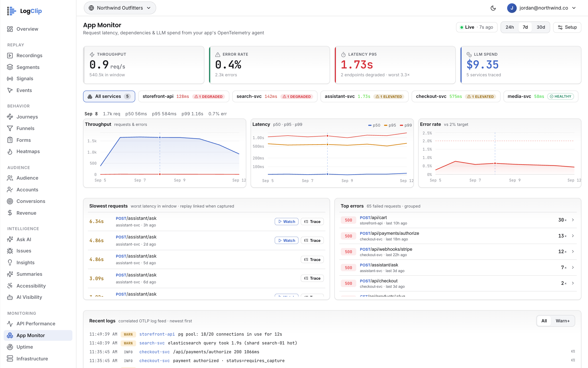Open Heatmaps from the sidebar
This screenshot has width=588, height=368.
pyautogui.click(x=38, y=151)
